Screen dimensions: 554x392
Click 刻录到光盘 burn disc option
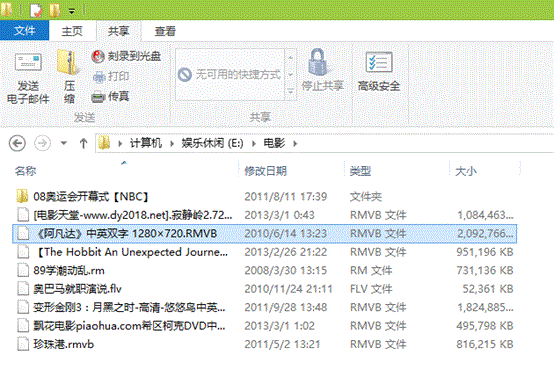pyautogui.click(x=126, y=56)
